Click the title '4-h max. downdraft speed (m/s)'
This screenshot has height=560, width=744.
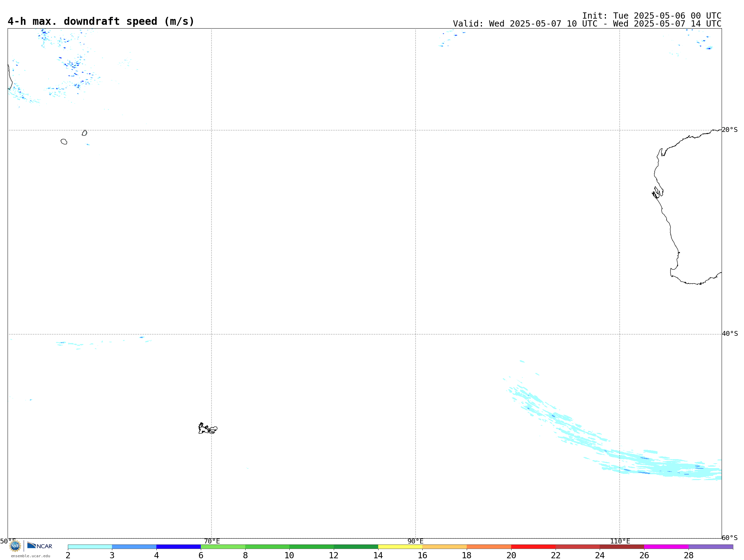point(101,21)
